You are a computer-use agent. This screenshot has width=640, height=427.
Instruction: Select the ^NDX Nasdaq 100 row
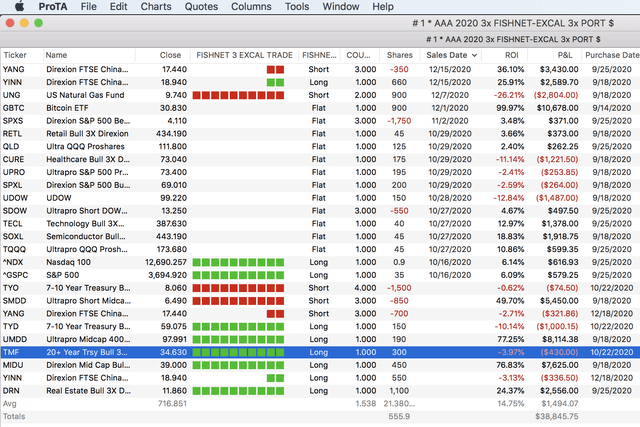coord(320,262)
